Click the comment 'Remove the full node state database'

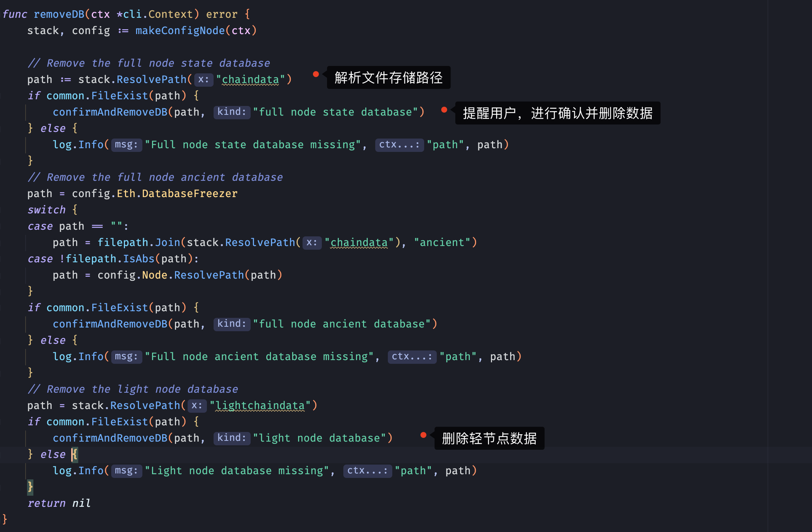click(149, 63)
